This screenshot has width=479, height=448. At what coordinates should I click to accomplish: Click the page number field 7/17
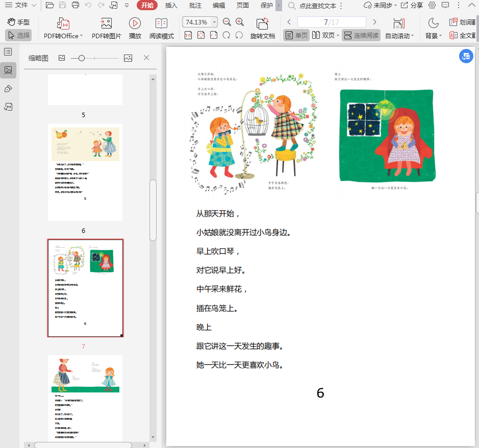332,22
